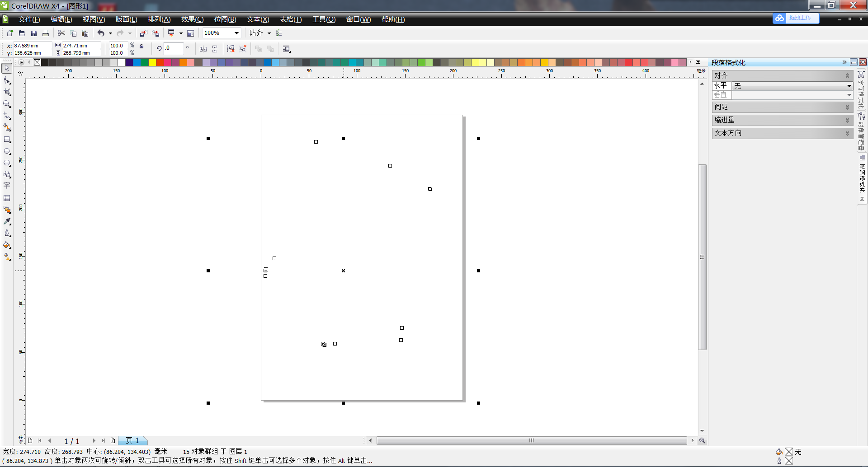Click the Paste clipboard icon
Screen dimensions: 868x467
click(x=85, y=33)
